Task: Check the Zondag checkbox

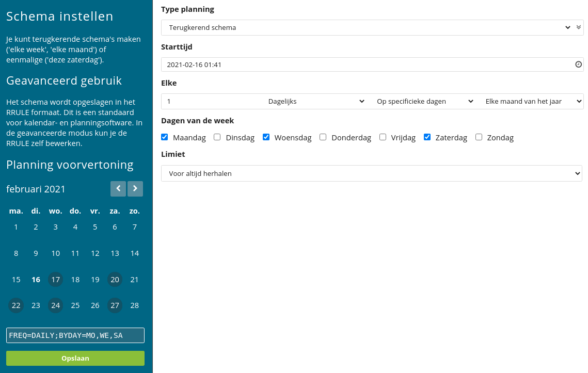Action: click(479, 137)
